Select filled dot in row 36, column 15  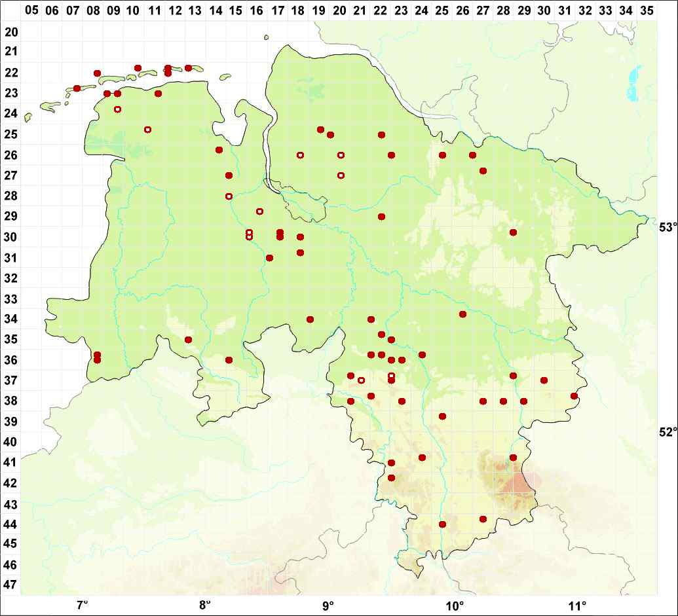pos(229,360)
